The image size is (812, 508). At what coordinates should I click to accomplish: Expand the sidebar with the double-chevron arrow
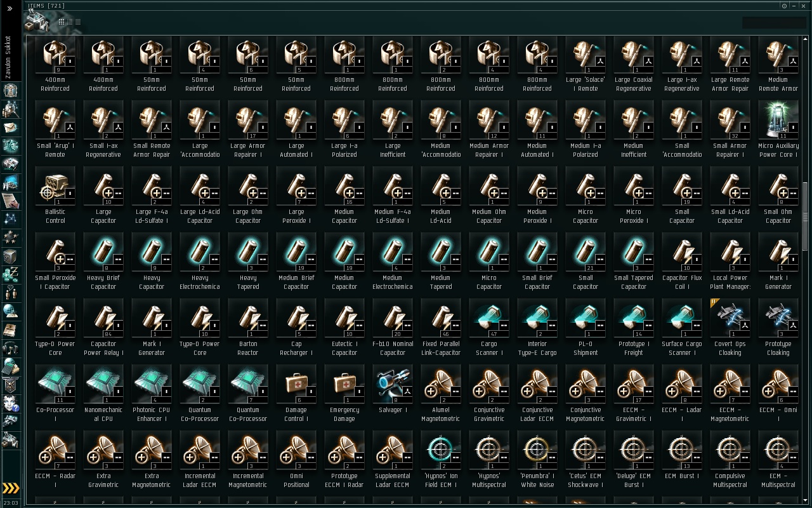pos(10,9)
